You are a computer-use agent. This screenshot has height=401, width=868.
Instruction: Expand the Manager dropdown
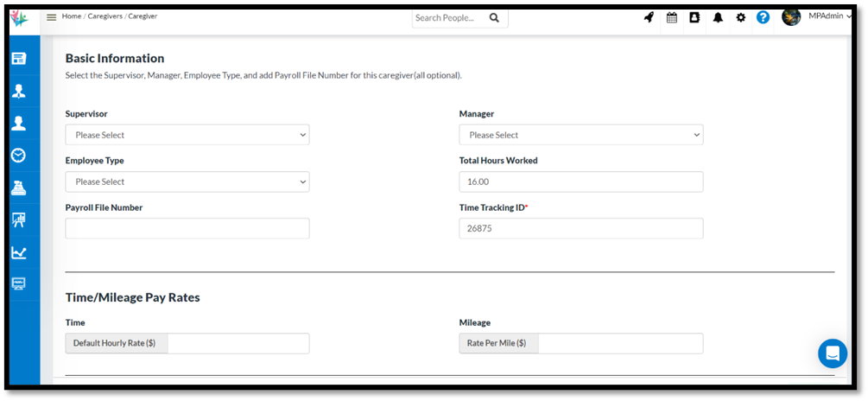tap(580, 135)
